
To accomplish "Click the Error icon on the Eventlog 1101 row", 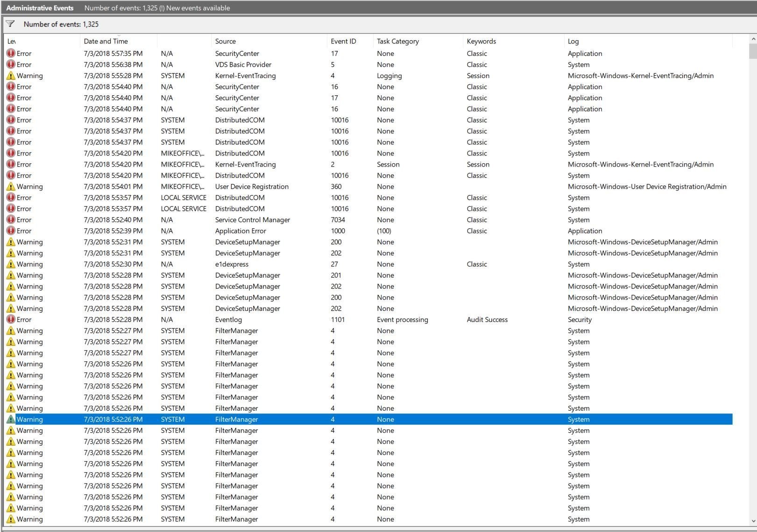I will [11, 320].
